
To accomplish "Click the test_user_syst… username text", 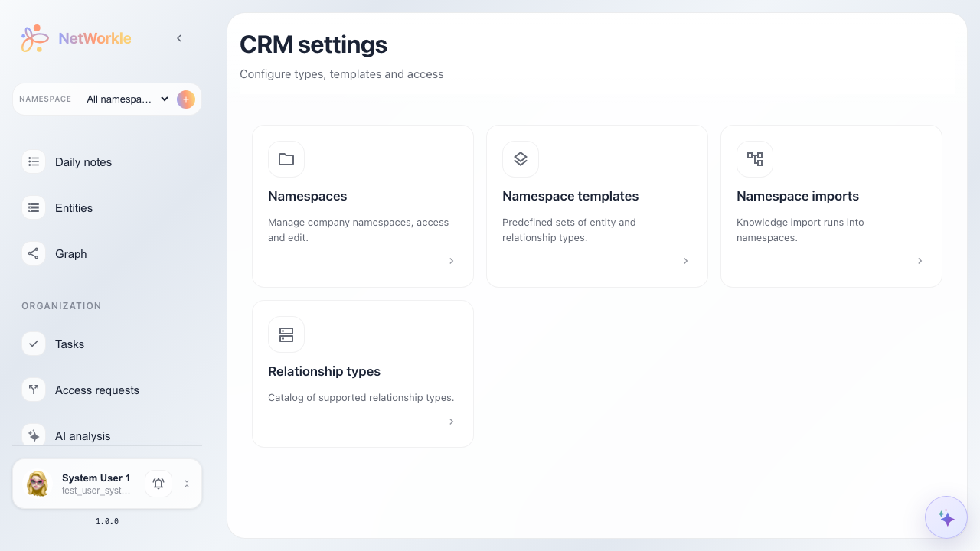I will click(x=96, y=491).
